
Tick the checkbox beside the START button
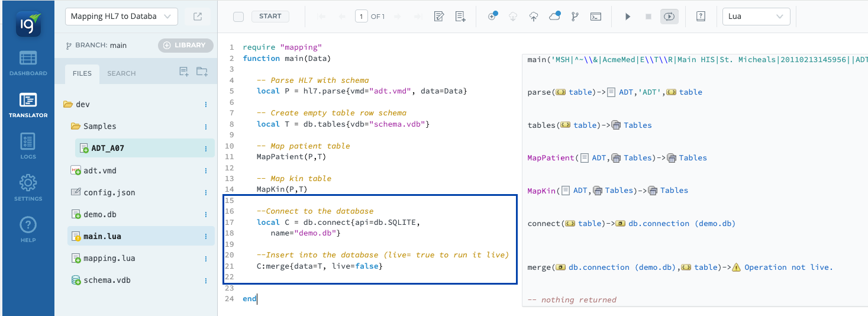pos(238,17)
